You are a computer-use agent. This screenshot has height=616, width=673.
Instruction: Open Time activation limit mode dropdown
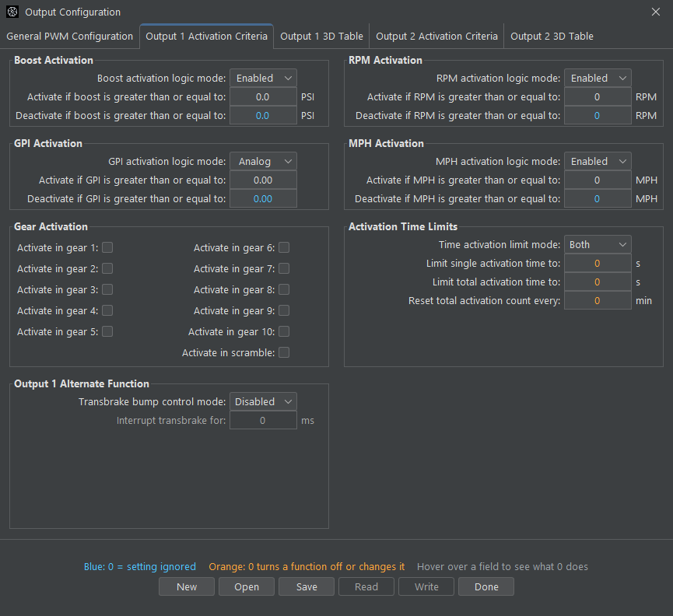[598, 244]
